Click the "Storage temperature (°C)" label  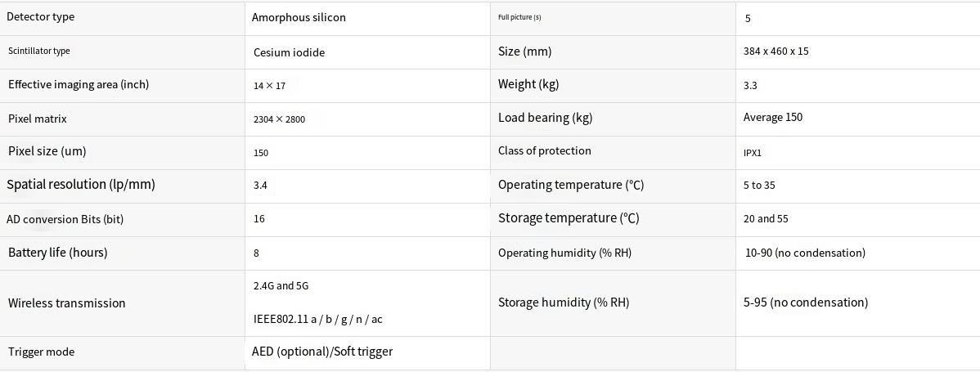click(569, 218)
